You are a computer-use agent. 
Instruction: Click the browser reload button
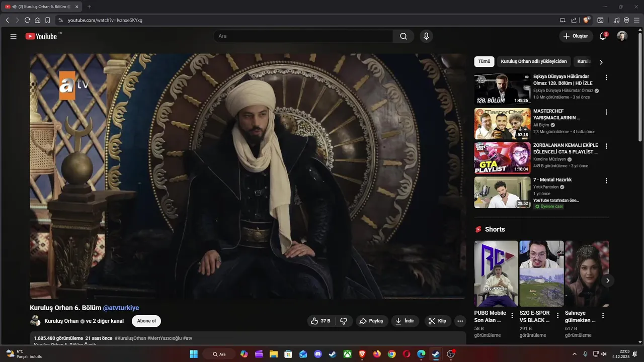coord(27,20)
